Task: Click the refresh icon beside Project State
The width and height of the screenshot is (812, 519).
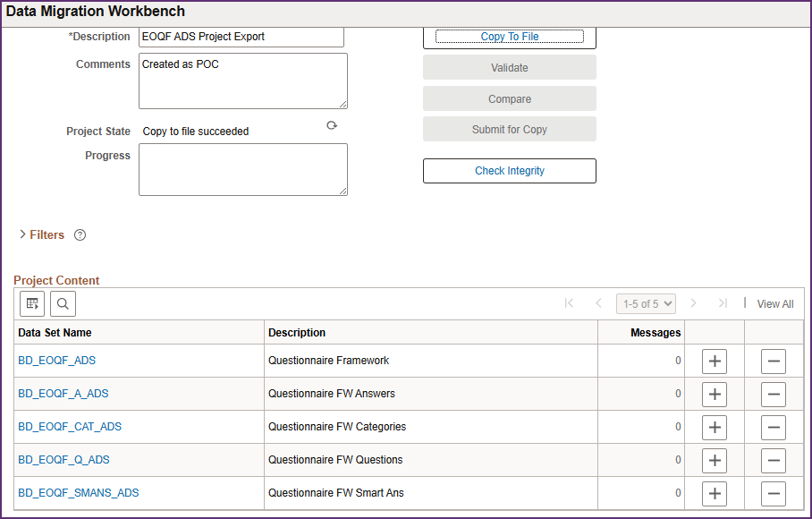Action: click(x=332, y=125)
